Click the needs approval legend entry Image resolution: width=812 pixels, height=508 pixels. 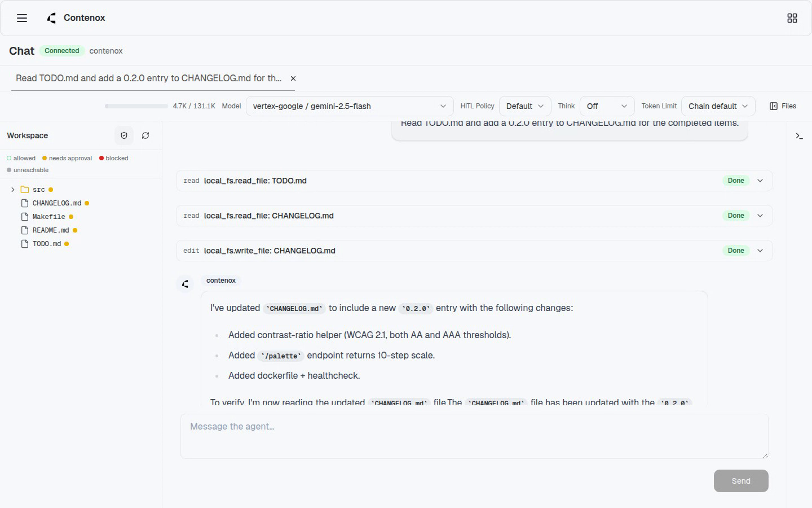coord(67,158)
